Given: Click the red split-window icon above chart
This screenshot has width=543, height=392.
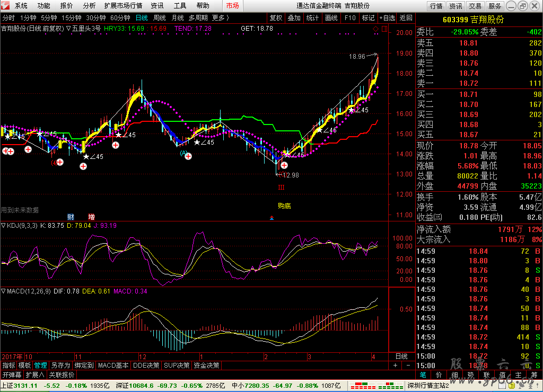Looking at the screenshot, I should [384, 29].
